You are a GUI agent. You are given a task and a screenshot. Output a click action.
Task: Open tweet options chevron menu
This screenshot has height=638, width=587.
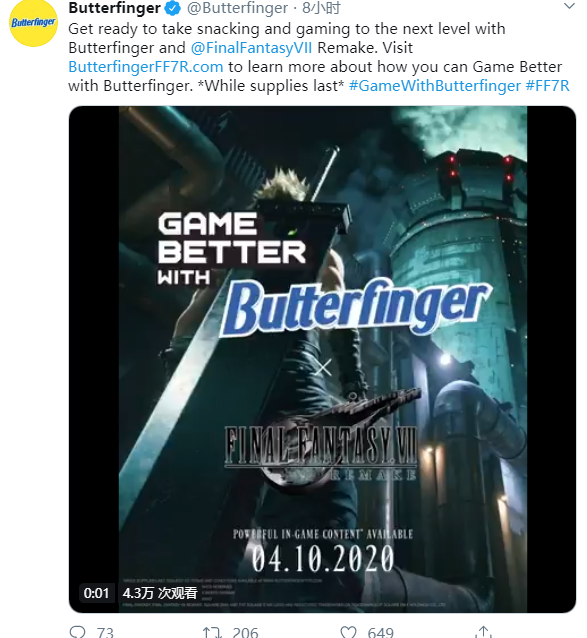coord(569,6)
